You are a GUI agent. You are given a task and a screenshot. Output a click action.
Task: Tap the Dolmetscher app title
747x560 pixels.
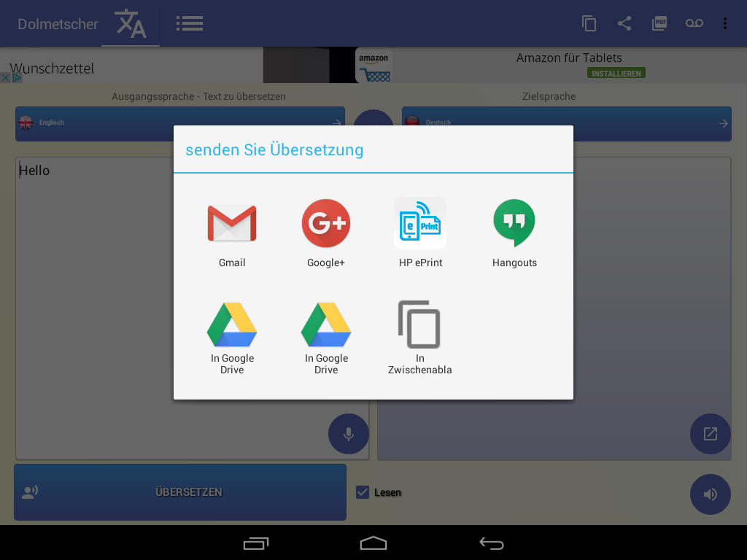(x=58, y=24)
